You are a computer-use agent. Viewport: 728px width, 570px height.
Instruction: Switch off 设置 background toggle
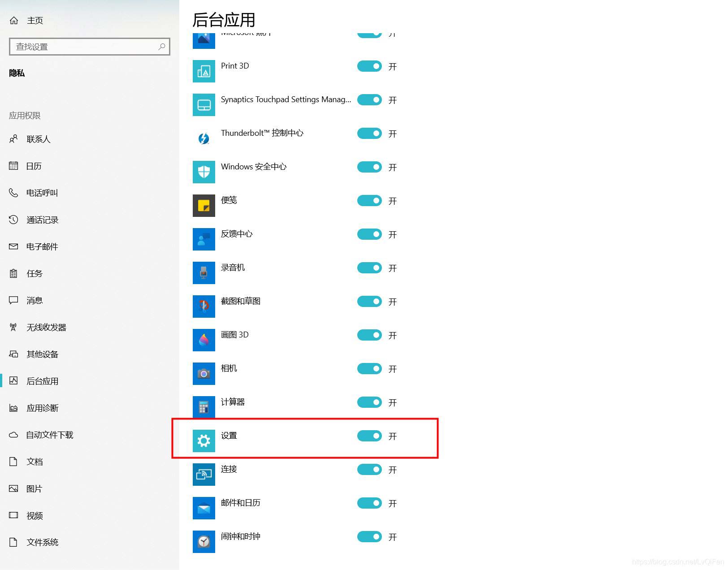click(369, 436)
